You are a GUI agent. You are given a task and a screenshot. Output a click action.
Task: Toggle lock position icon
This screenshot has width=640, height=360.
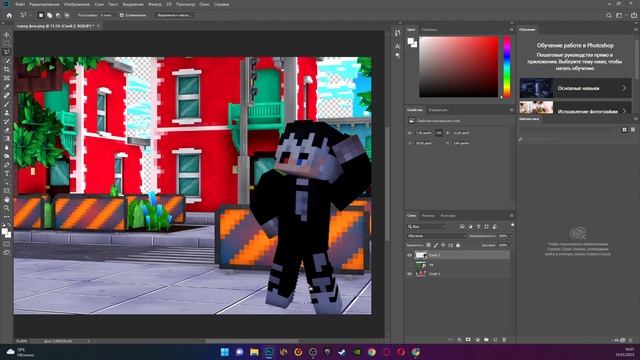[443, 245]
